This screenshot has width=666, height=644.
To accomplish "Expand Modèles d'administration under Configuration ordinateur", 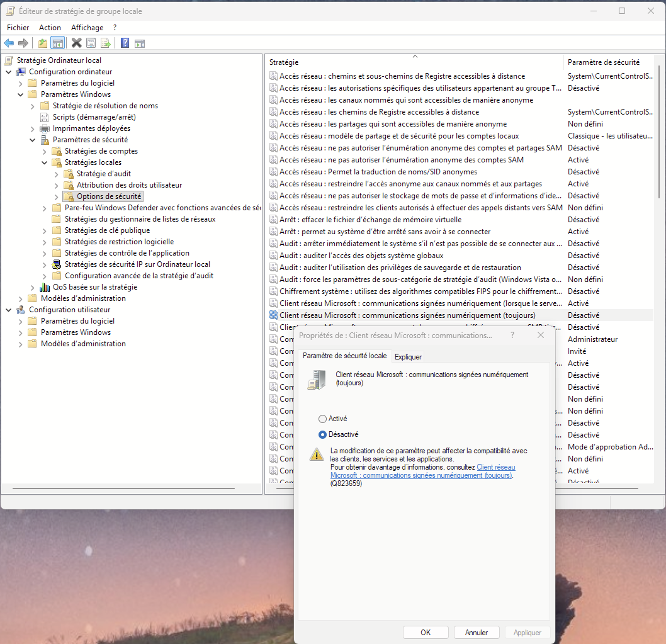I will 20,298.
